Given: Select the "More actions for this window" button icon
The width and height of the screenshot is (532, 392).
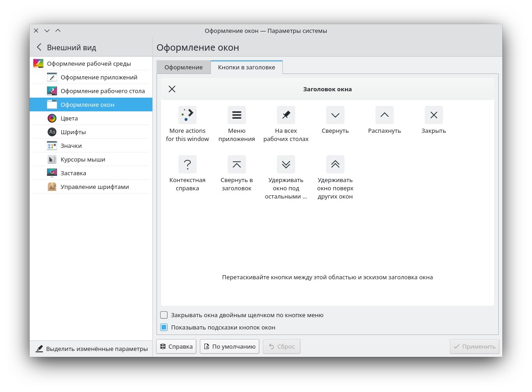Looking at the screenshot, I should [187, 115].
